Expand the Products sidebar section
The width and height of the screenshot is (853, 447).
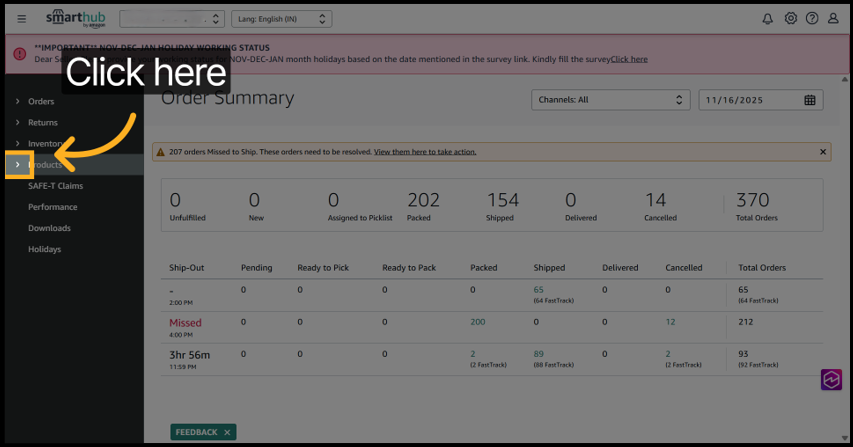pyautogui.click(x=18, y=164)
